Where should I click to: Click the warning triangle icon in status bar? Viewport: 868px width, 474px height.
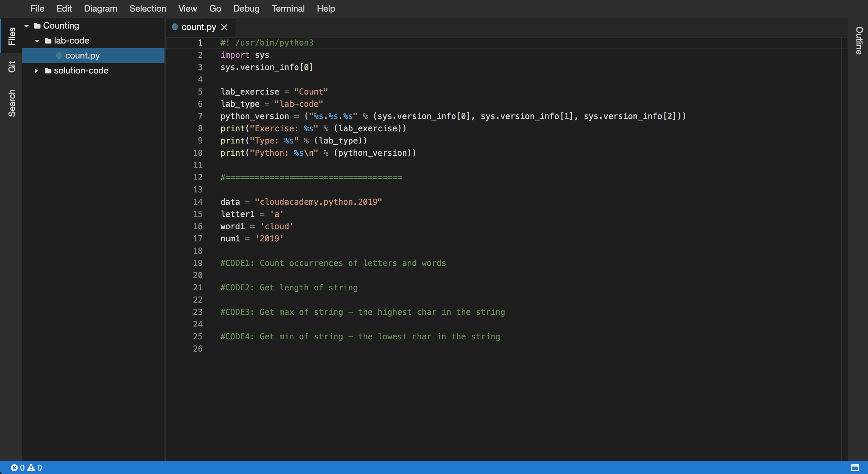(31, 468)
